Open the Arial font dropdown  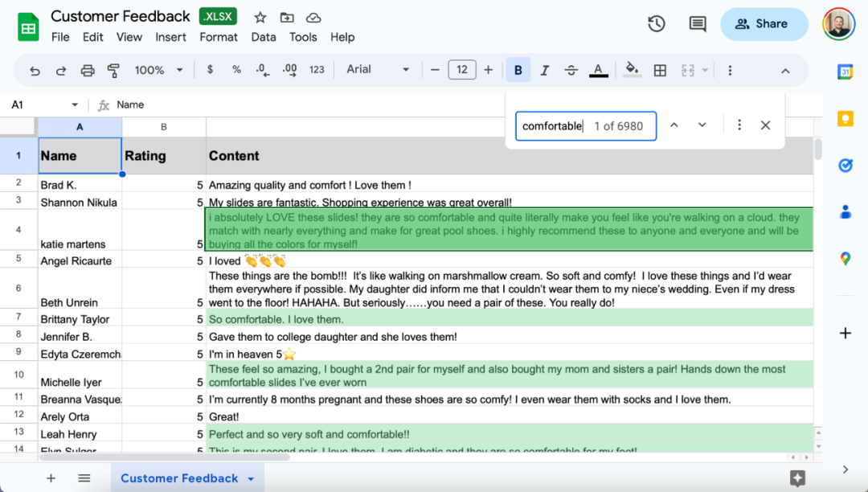point(378,70)
